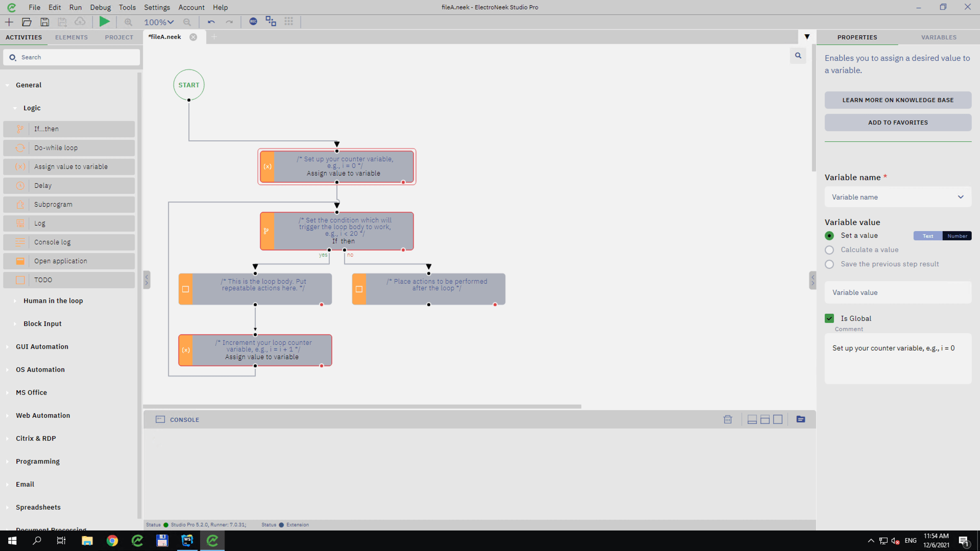Image resolution: width=980 pixels, height=551 pixels.
Task: Open the Variable name dropdown
Action: (x=897, y=197)
